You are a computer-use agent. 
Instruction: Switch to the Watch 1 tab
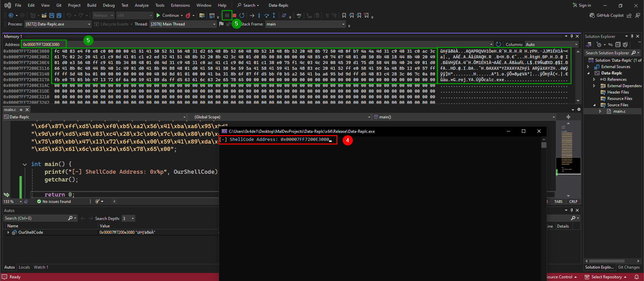click(41, 267)
